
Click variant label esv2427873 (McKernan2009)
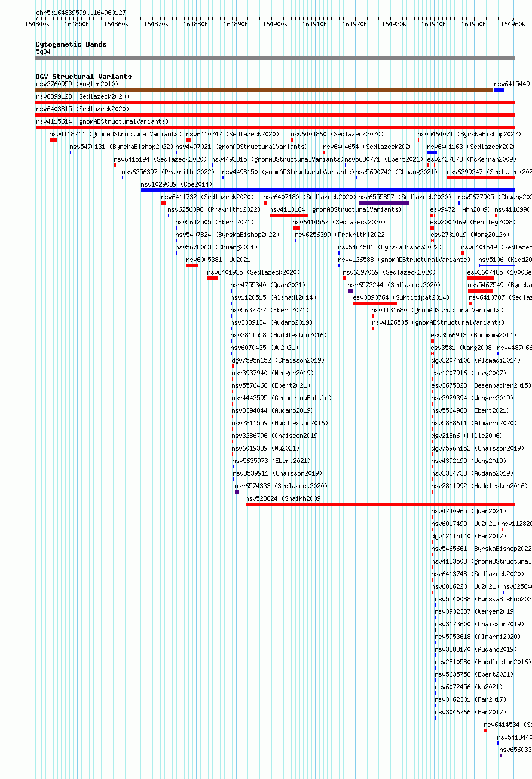(x=472, y=159)
